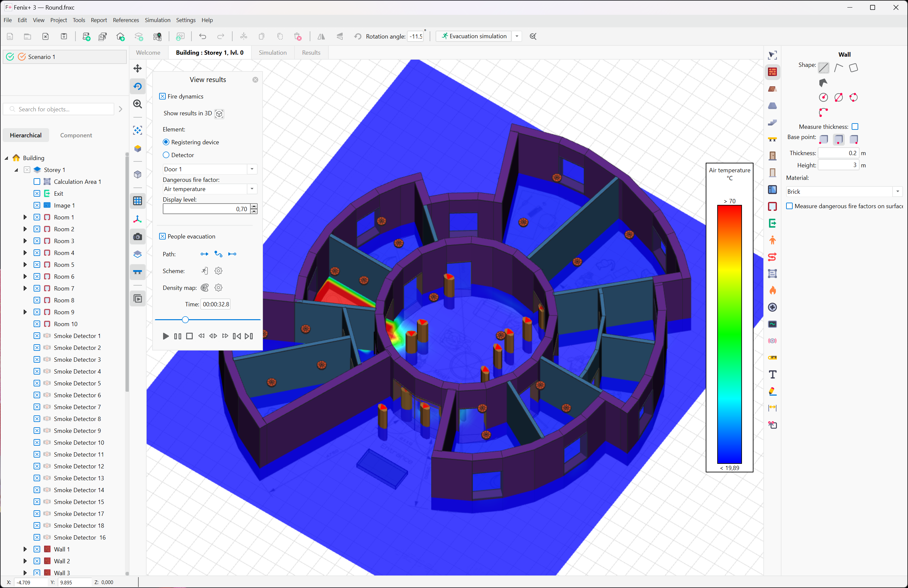
Task: Activate the pan move tool
Action: click(137, 69)
